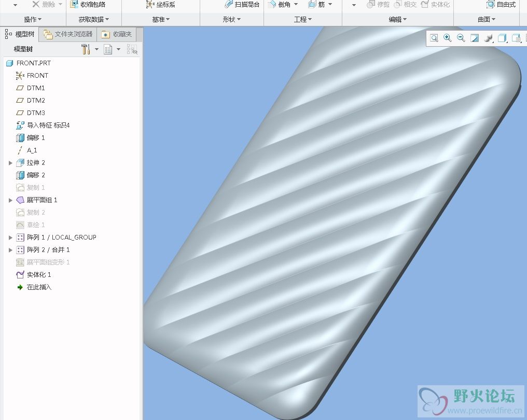Open the shaded display style icon

(x=488, y=38)
